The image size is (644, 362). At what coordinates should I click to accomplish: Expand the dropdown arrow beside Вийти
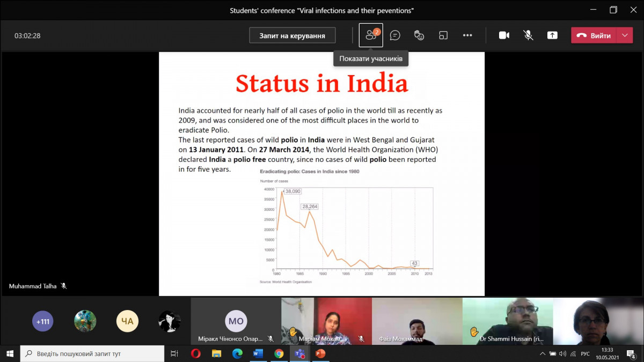(x=624, y=35)
